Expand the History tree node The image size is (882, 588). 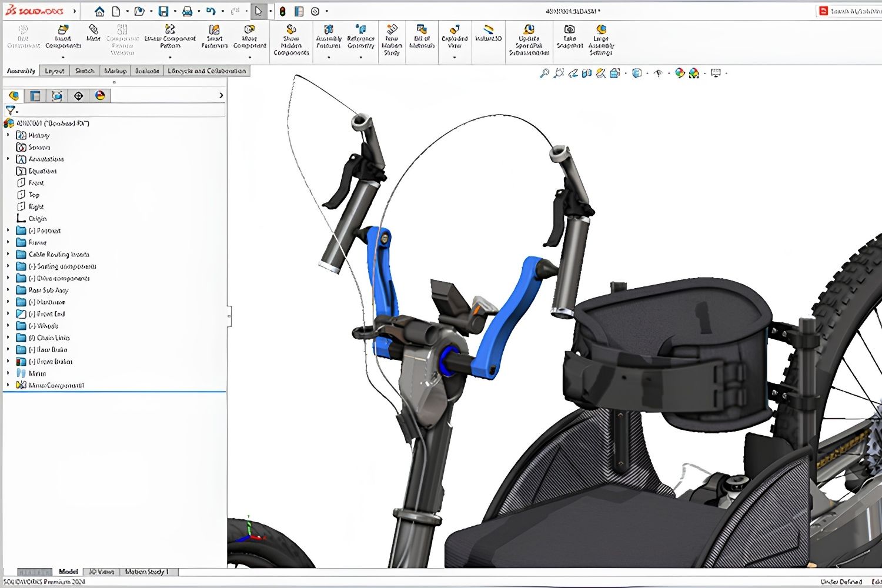(8, 135)
